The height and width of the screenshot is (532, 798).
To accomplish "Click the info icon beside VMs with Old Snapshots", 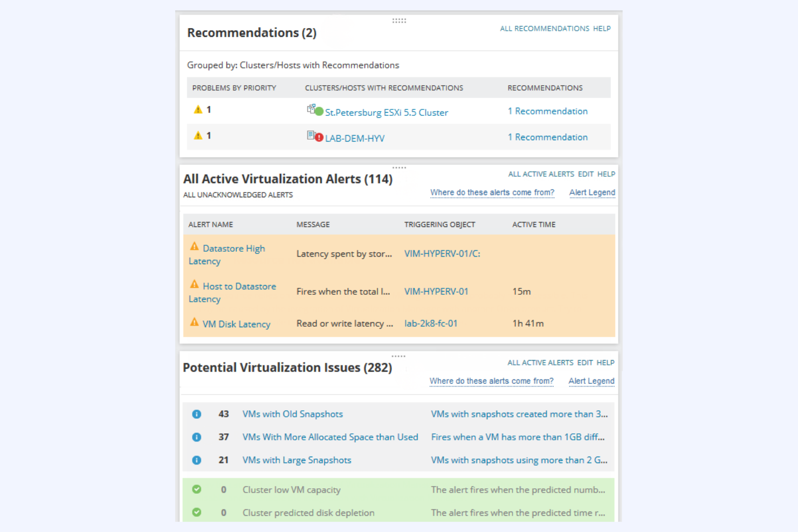I will tap(197, 414).
